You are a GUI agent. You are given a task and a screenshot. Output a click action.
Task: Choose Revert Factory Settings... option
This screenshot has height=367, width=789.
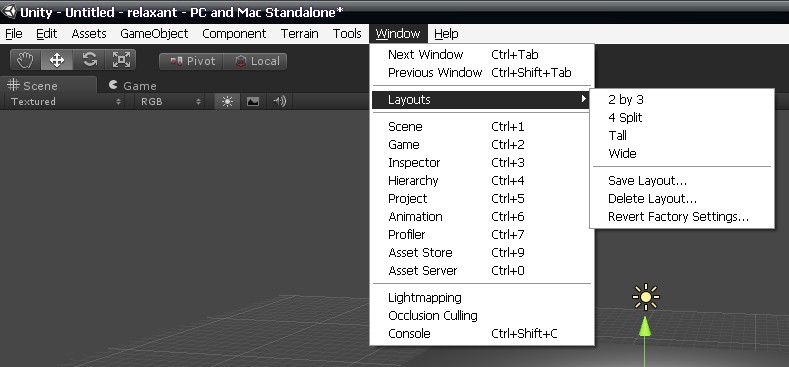(682, 216)
